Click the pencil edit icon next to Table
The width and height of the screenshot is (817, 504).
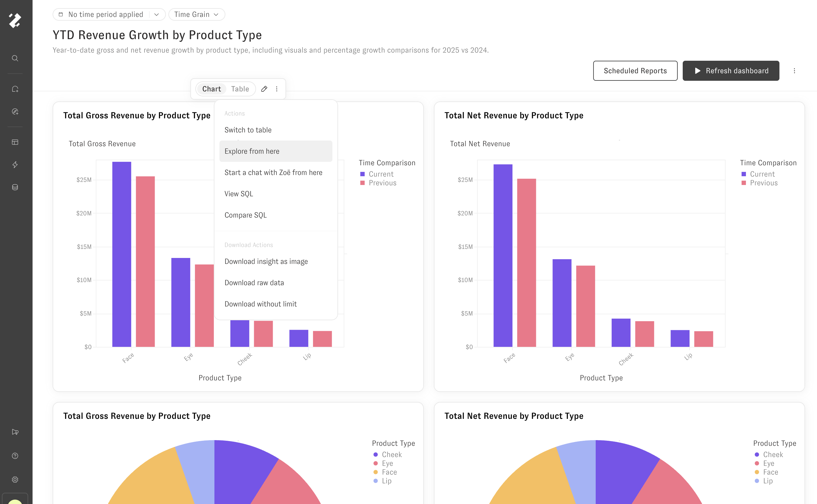click(x=264, y=89)
